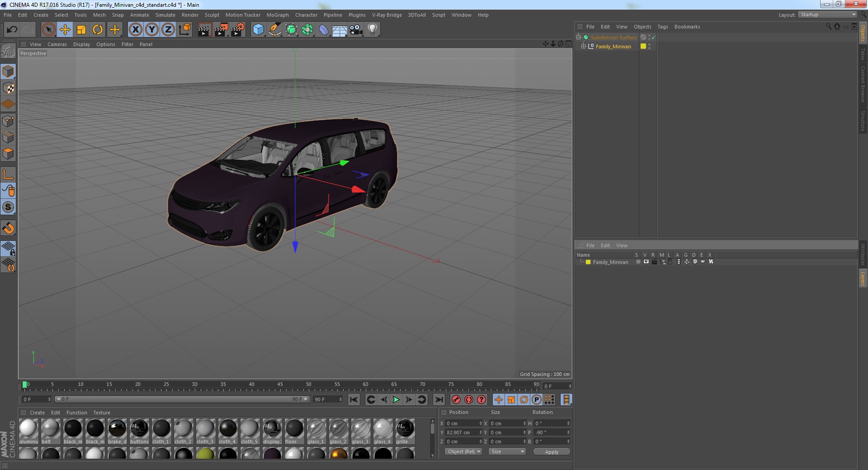Go to start of animation
The image size is (868, 470).
(354, 399)
